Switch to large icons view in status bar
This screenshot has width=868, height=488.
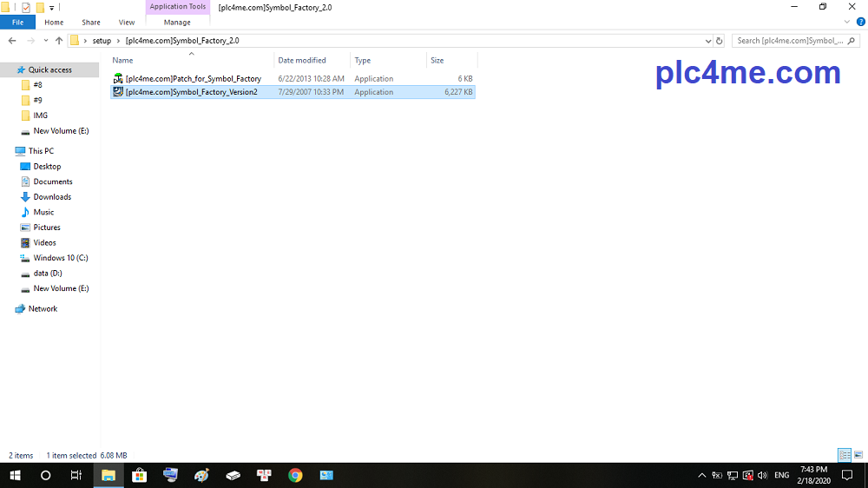coord(858,455)
